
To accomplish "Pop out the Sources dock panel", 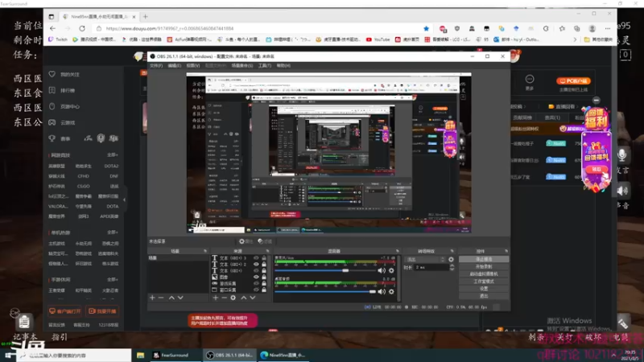I will pos(267,251).
